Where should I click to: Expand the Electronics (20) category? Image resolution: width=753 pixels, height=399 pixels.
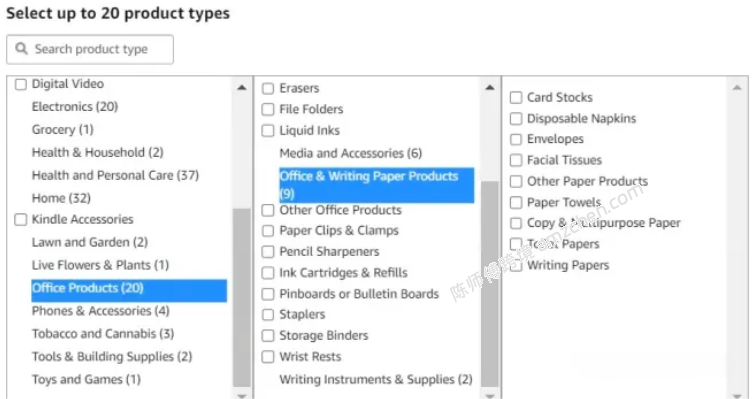pyautogui.click(x=75, y=107)
